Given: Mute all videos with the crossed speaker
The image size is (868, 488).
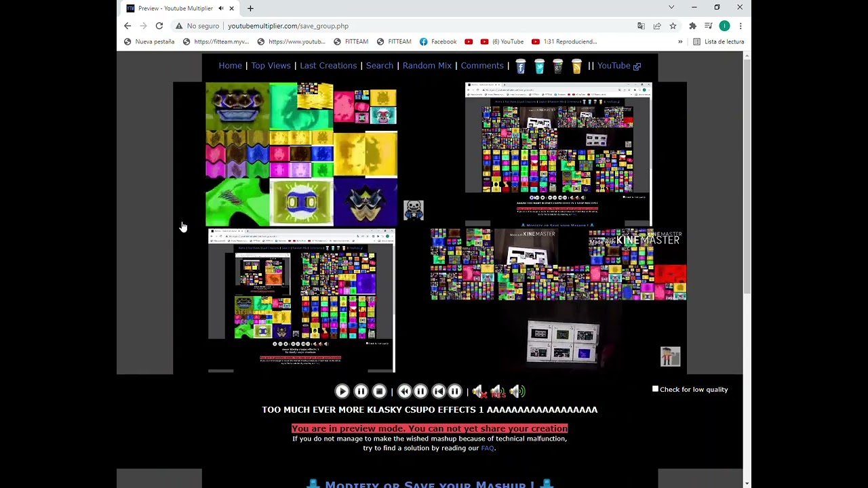Looking at the screenshot, I should pos(479,391).
